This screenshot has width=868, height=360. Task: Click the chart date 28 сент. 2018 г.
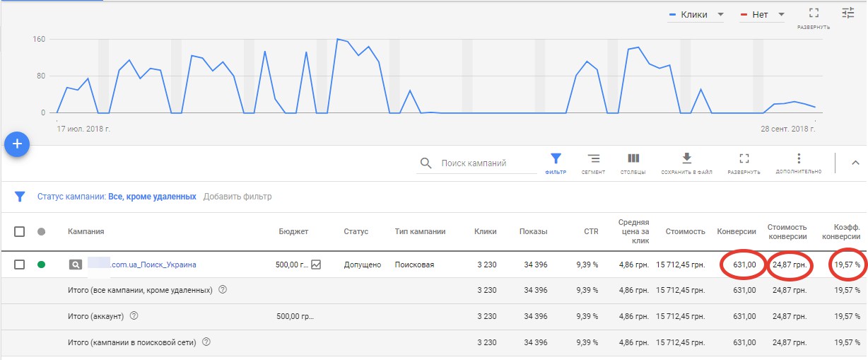point(787,129)
